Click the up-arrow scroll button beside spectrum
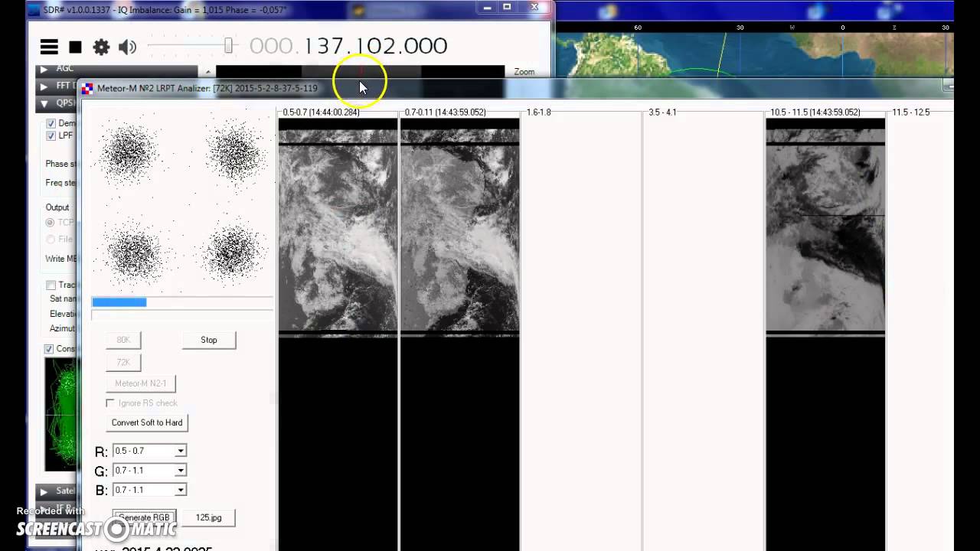 click(207, 72)
